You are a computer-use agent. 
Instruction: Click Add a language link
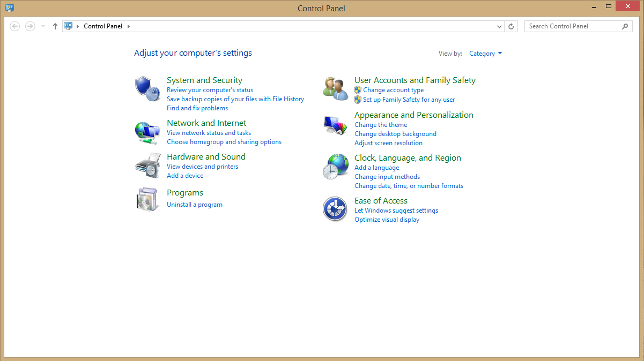(x=376, y=168)
